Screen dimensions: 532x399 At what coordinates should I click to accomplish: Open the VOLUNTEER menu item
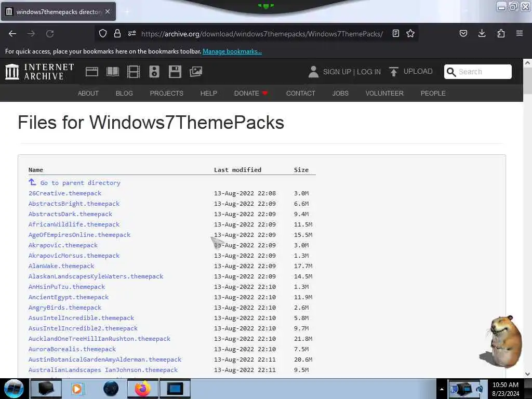coord(384,94)
